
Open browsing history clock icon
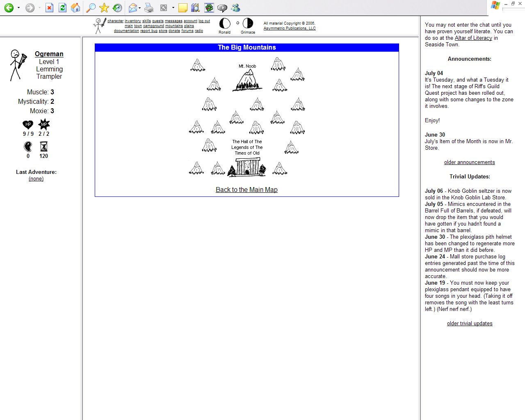[x=117, y=8]
